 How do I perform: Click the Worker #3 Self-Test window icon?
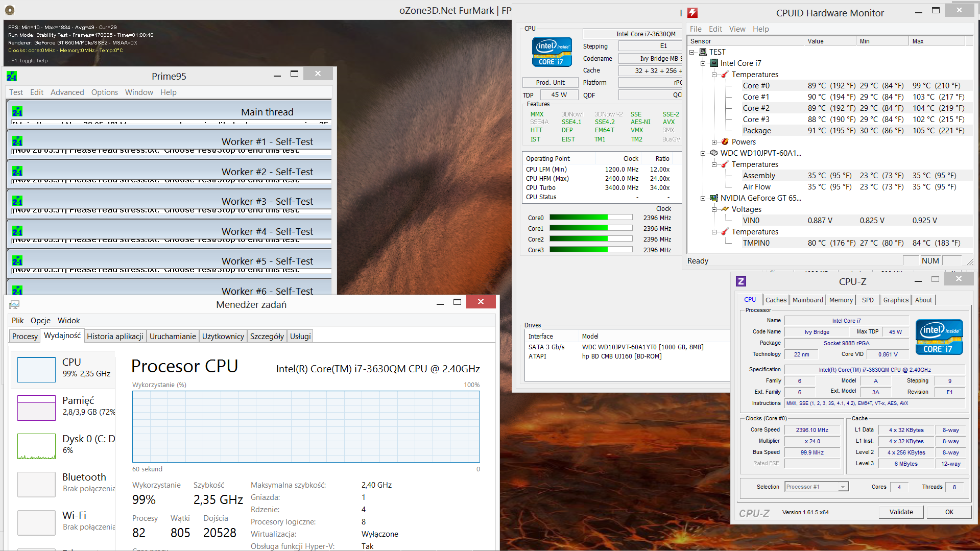[17, 201]
